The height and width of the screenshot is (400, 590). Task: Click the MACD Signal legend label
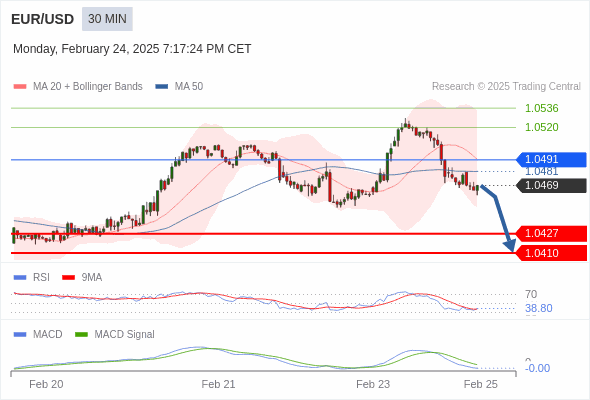pos(125,335)
